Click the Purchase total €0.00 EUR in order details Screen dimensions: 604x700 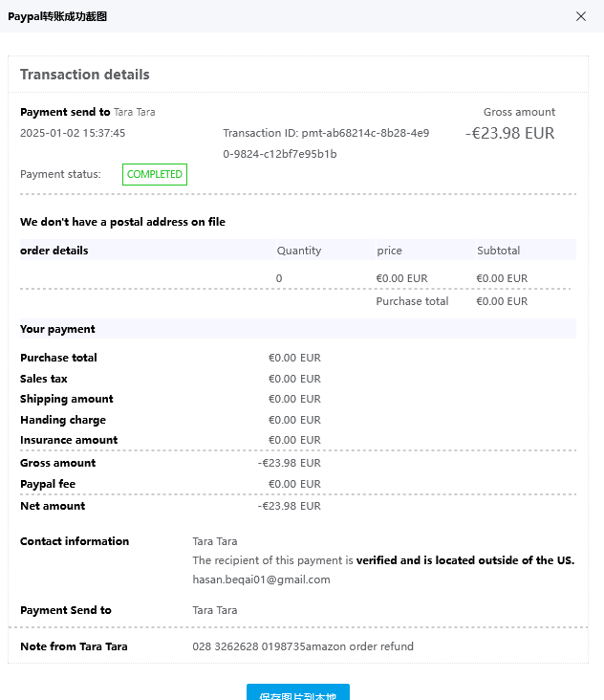coord(501,301)
